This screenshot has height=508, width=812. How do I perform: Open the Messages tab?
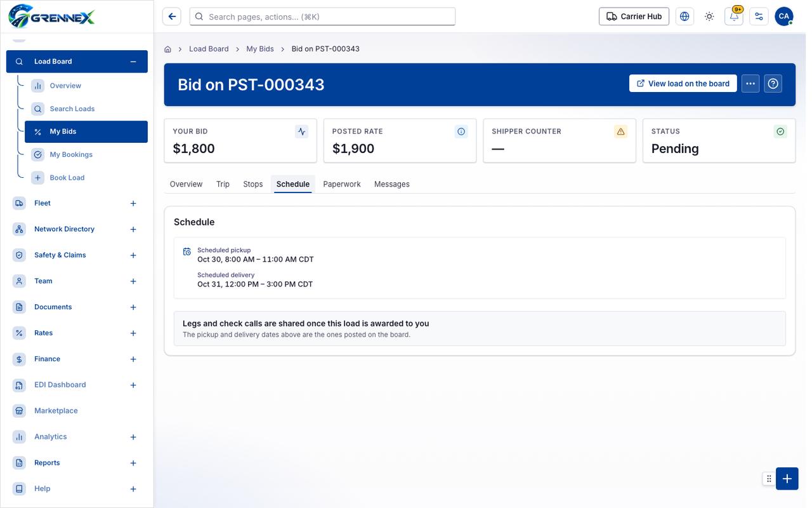392,184
